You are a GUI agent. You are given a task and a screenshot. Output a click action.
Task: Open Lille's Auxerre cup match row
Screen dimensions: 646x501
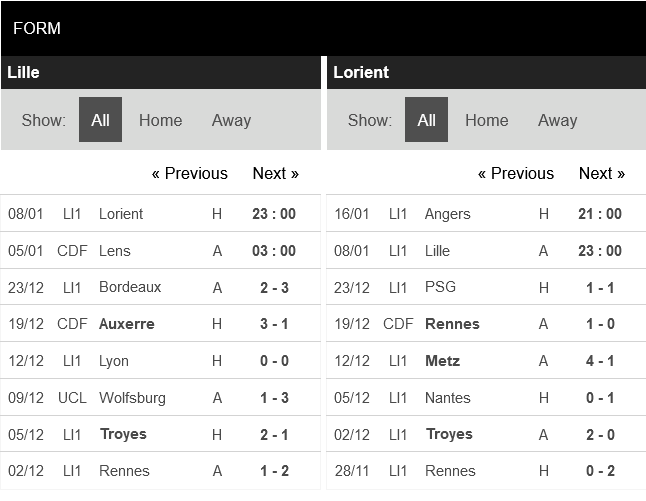(x=127, y=324)
